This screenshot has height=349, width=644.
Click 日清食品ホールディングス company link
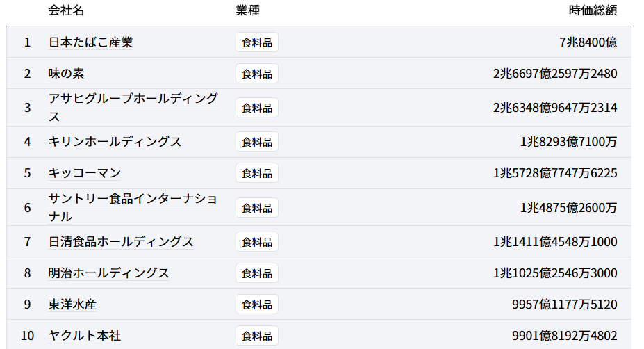[x=121, y=242]
